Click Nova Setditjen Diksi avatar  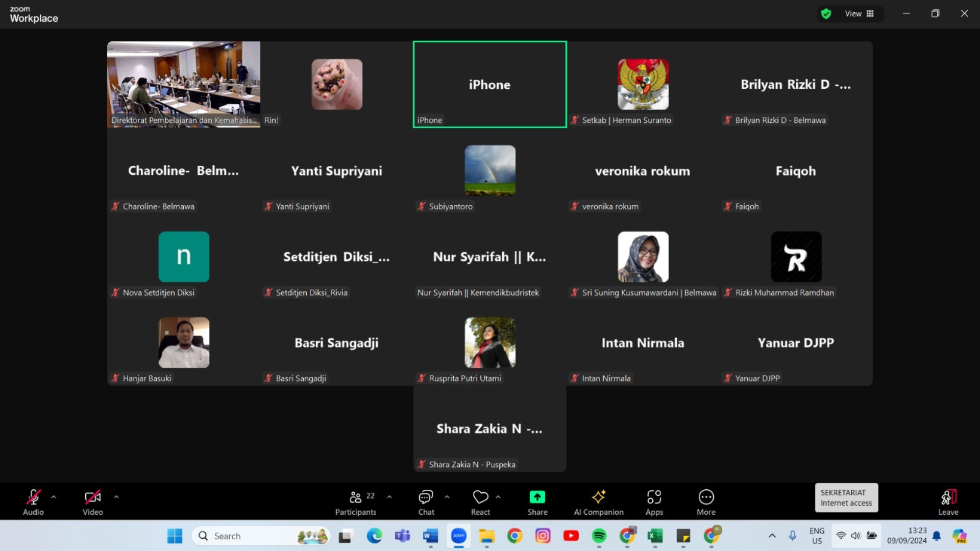pyautogui.click(x=184, y=257)
